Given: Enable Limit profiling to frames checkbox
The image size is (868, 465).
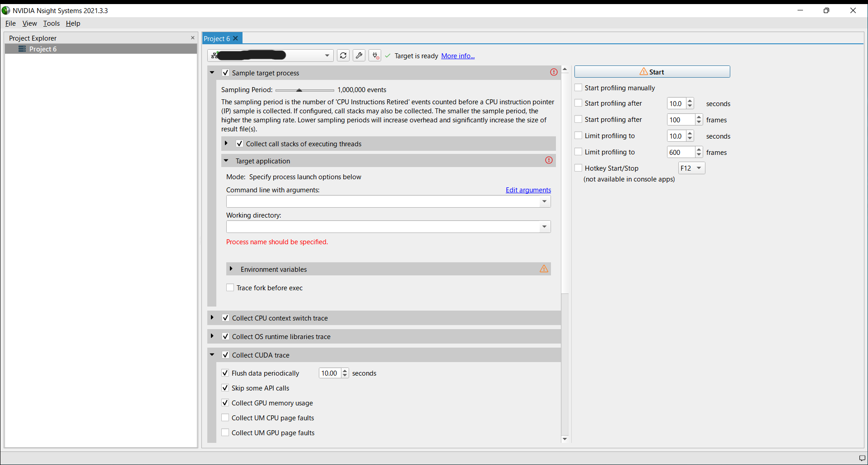Looking at the screenshot, I should click(x=579, y=152).
